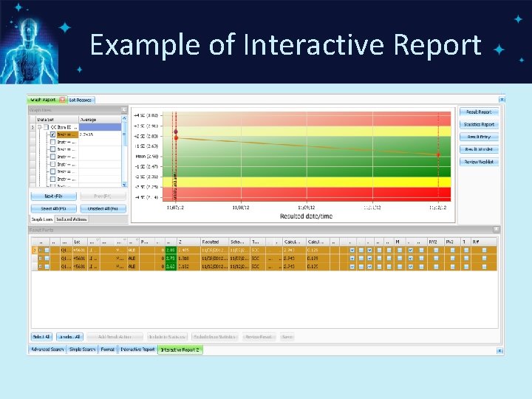Switch to the Advanced Search tab
532x399 pixels.
click(x=47, y=349)
